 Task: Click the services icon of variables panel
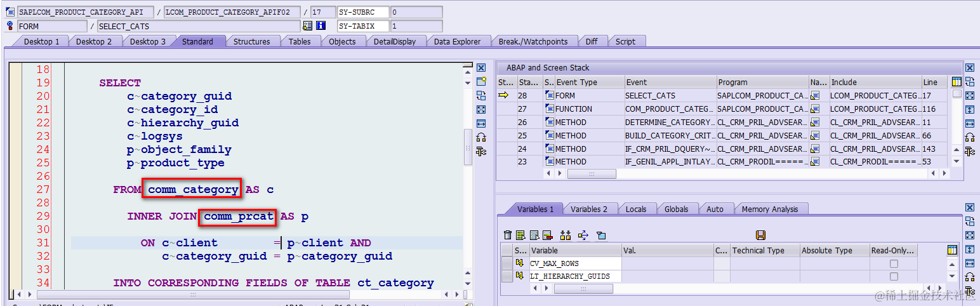970,291
